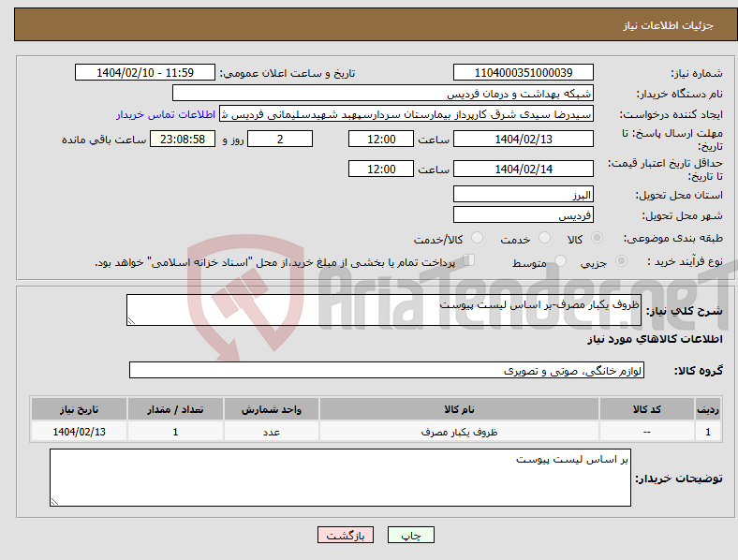Click the اطلاعات کالاهای مورد نیاز heading
This screenshot has height=560, width=738.
tap(655, 339)
